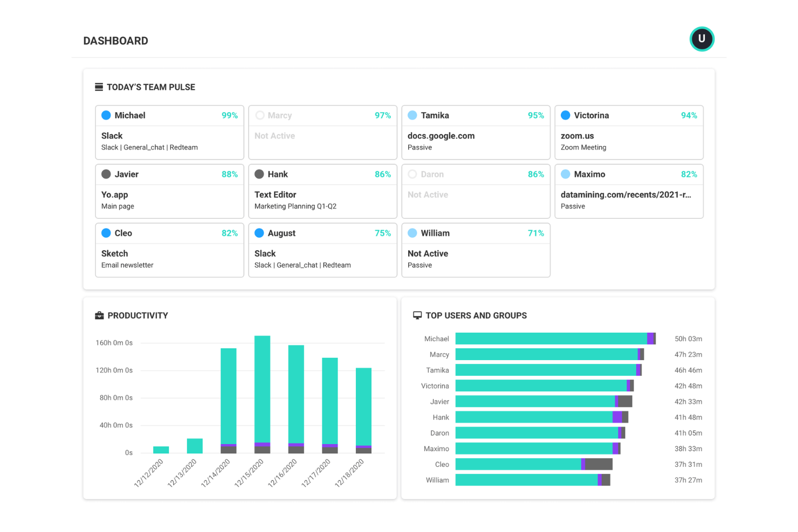Click Maximo's datamining.com link
Image resolution: width=798 pixels, height=532 pixels.
pos(625,195)
